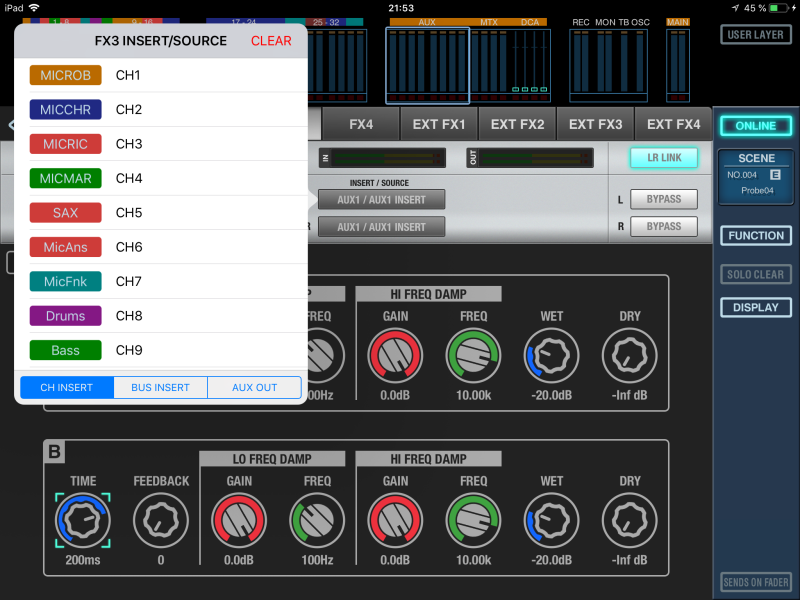800x600 pixels.
Task: Open the SCENE Probe04 selector
Action: pyautogui.click(x=756, y=177)
